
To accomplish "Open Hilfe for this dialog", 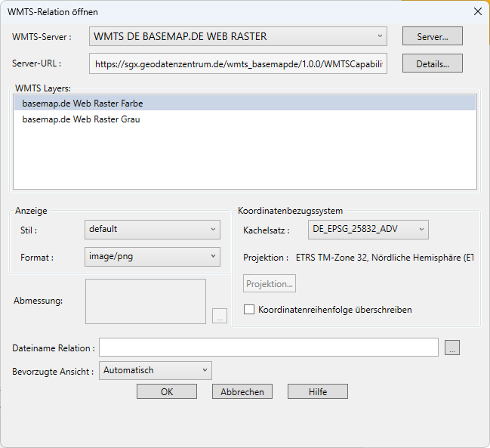I will [x=318, y=391].
